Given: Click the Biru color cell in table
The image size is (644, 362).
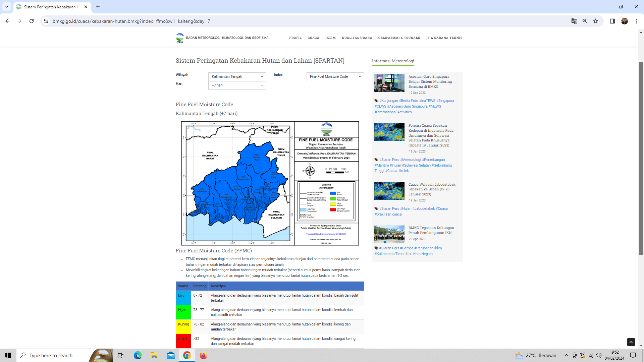Looking at the screenshot, I should [x=183, y=298].
